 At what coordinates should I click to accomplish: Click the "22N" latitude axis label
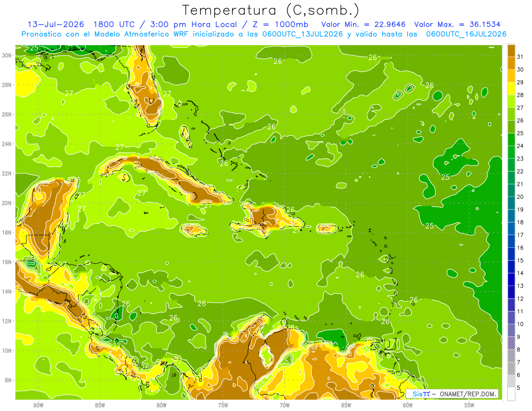[x=7, y=173]
